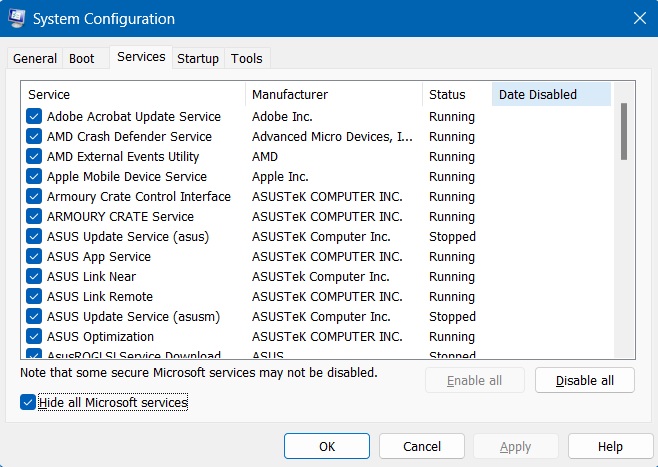Viewport: 658px width, 467px height.
Task: Click the Cancel button
Action: pos(422,446)
